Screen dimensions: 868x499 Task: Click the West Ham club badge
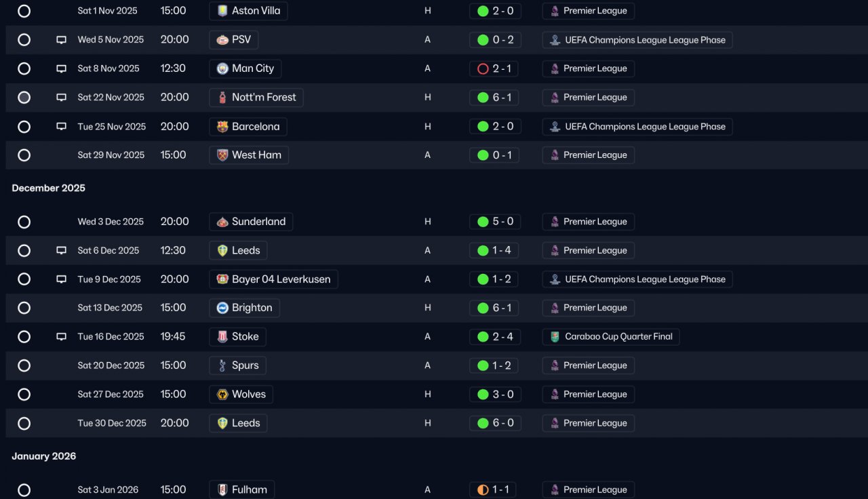(222, 155)
